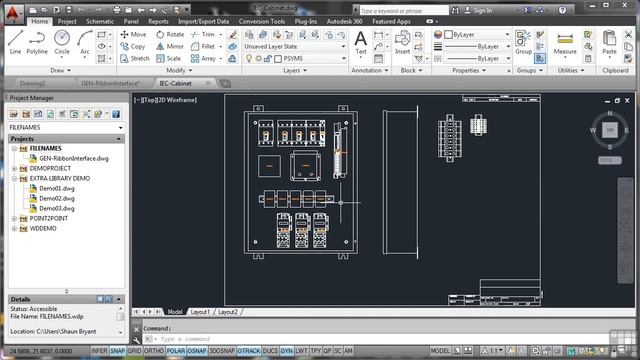Select the Polyline tool

[37, 42]
